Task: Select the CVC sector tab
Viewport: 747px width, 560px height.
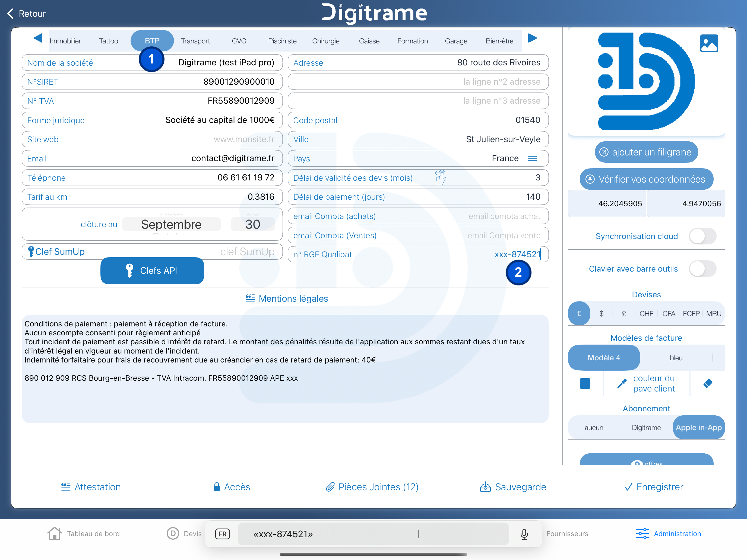Action: (239, 41)
